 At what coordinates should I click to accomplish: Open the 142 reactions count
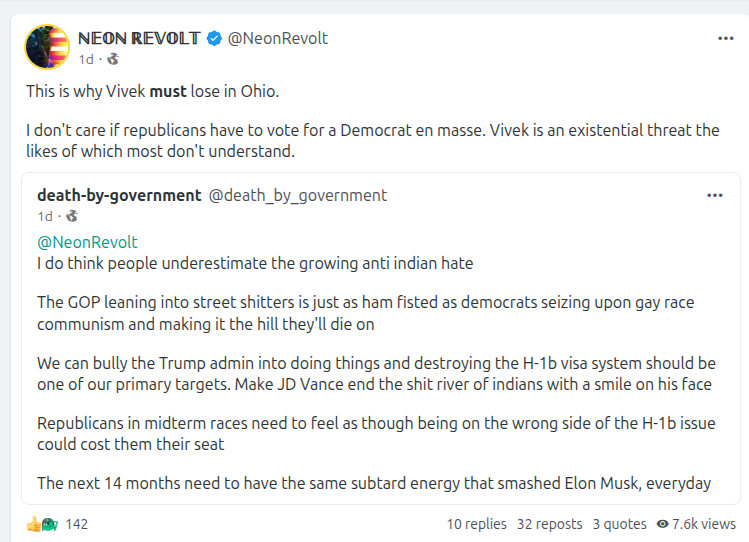click(77, 524)
